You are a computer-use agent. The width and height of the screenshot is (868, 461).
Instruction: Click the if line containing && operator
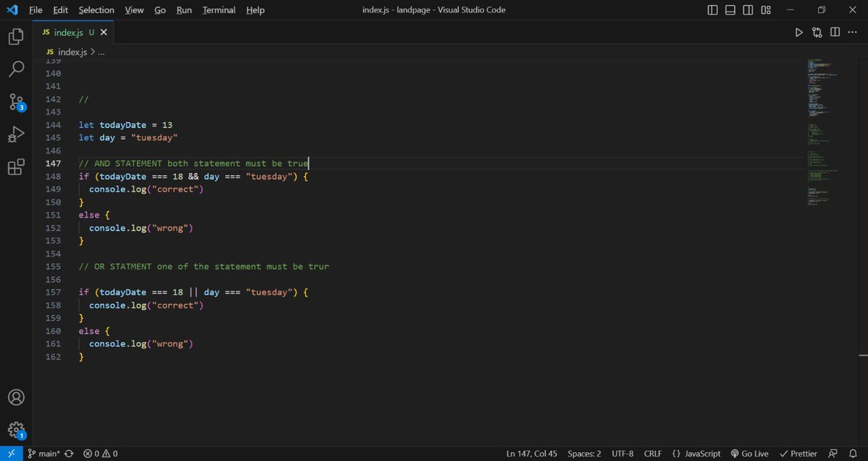click(194, 176)
